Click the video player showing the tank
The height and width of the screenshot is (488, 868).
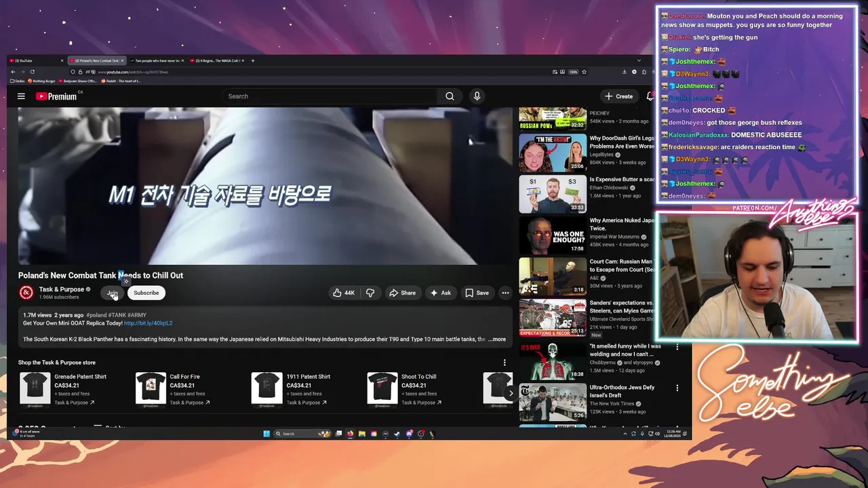pos(265,186)
